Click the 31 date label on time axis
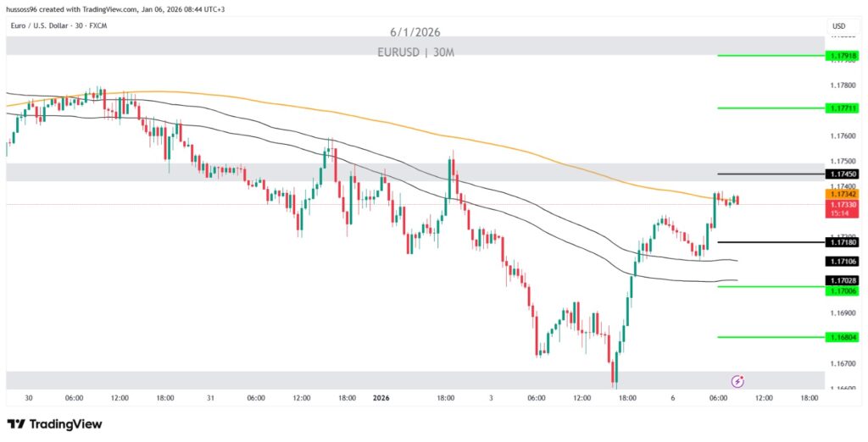 (x=210, y=397)
